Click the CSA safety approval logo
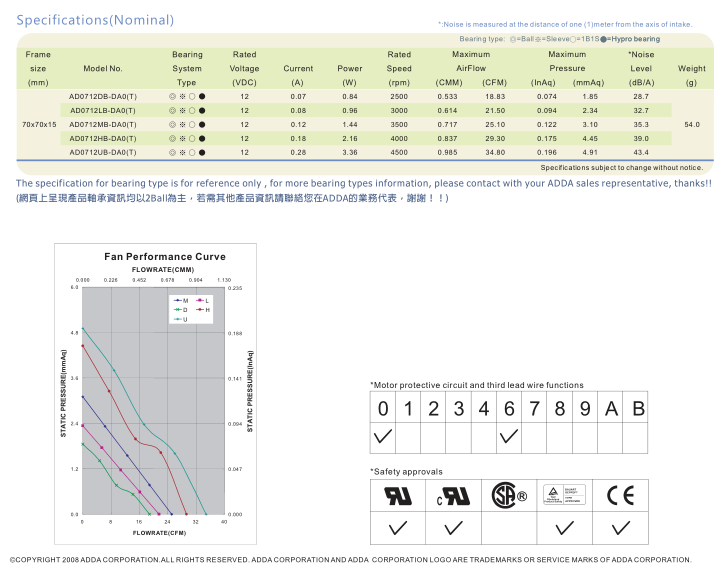This screenshot has height=569, width=714. [509, 495]
